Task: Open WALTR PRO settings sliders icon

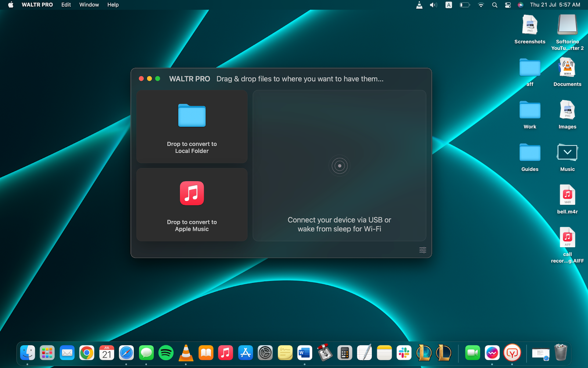Action: tap(423, 250)
